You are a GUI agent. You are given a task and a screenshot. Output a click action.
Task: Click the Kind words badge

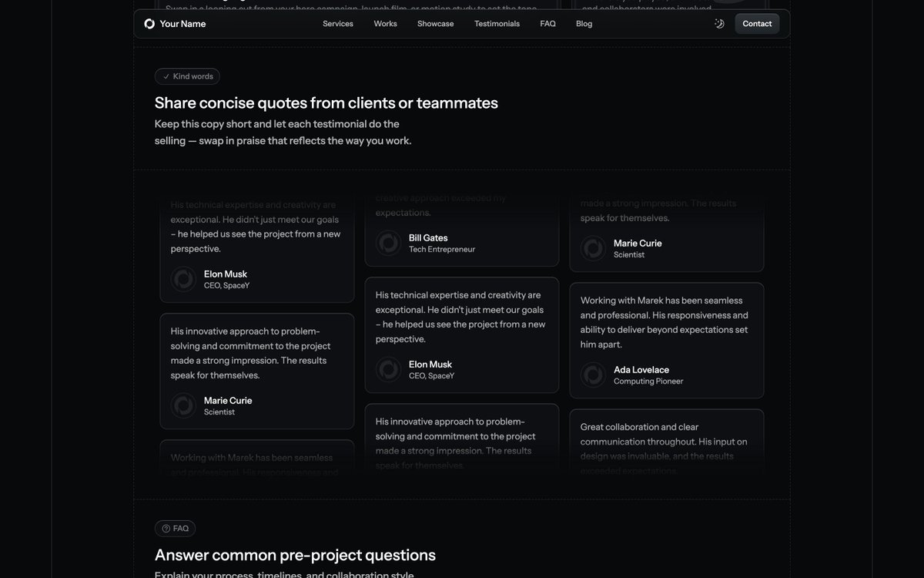pyautogui.click(x=187, y=76)
